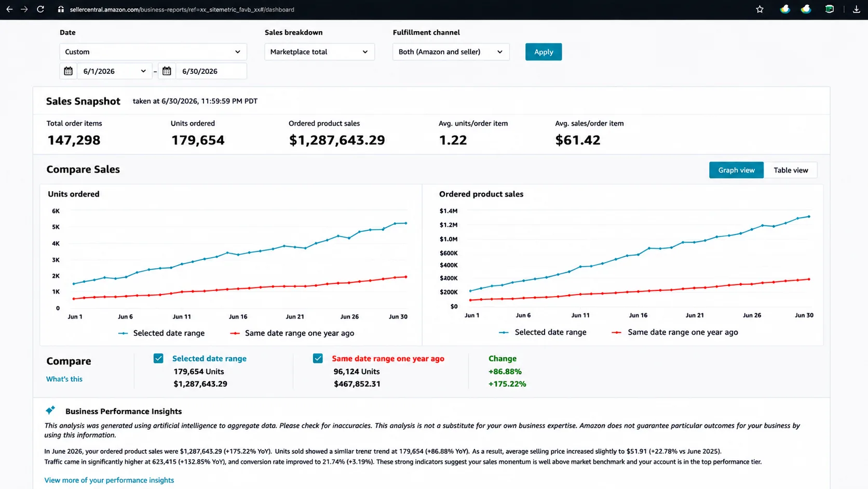Expand Fulfillment channel dropdown

[x=451, y=52]
